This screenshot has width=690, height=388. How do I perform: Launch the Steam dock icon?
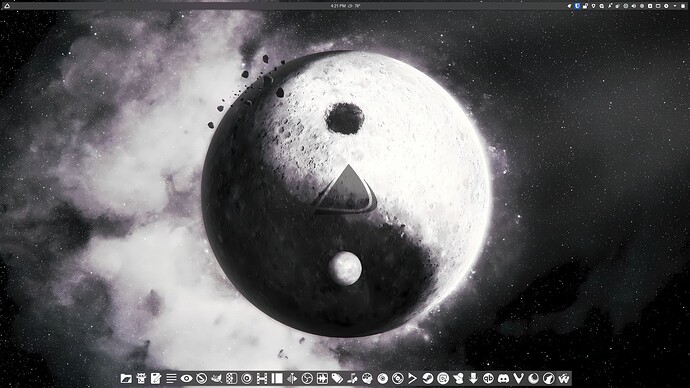pos(428,378)
